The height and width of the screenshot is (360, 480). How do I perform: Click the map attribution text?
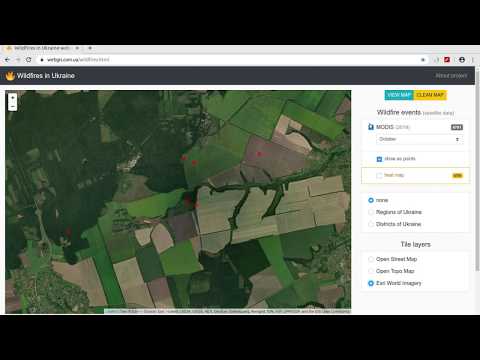[228, 311]
